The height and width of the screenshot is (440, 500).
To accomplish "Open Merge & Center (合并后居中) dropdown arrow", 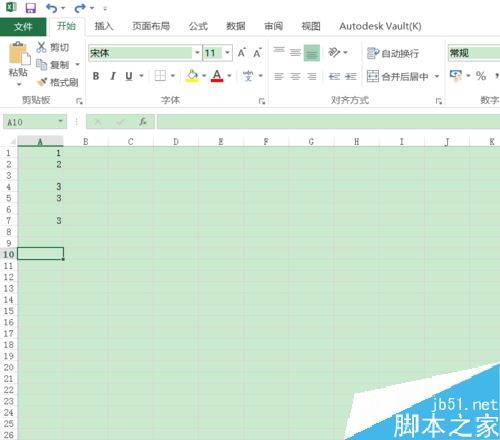I will pyautogui.click(x=437, y=77).
